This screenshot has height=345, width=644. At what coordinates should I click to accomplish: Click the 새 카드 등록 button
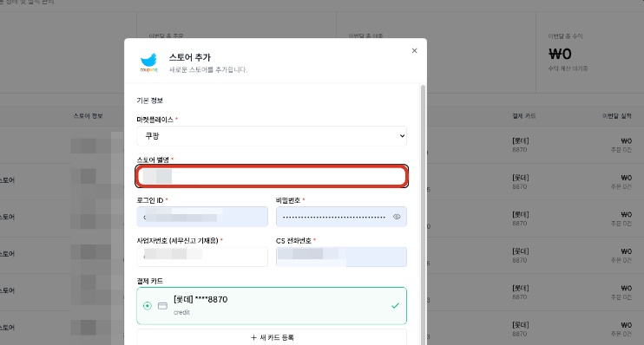[x=272, y=337]
